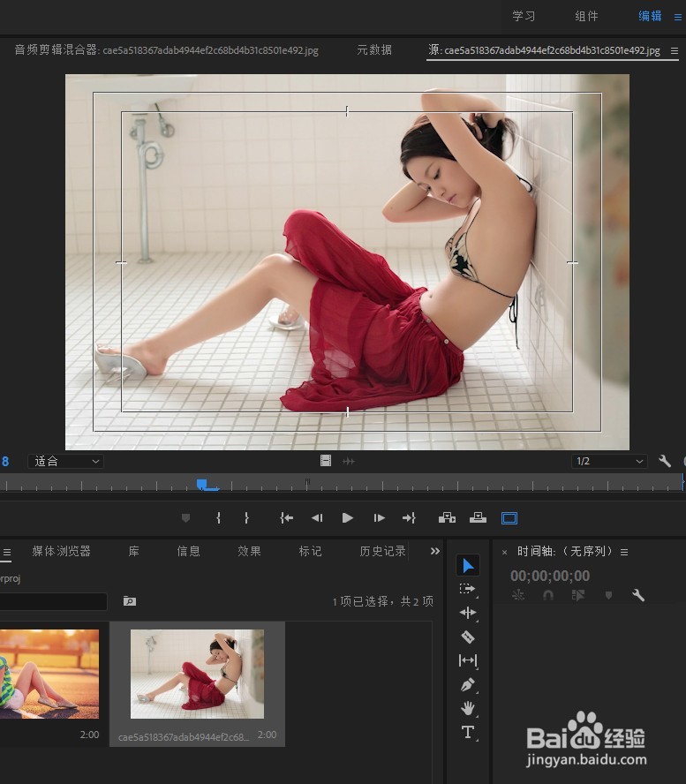Open playback resolution 1/2 dropdown
Image resolution: width=686 pixels, height=784 pixels.
coord(609,461)
